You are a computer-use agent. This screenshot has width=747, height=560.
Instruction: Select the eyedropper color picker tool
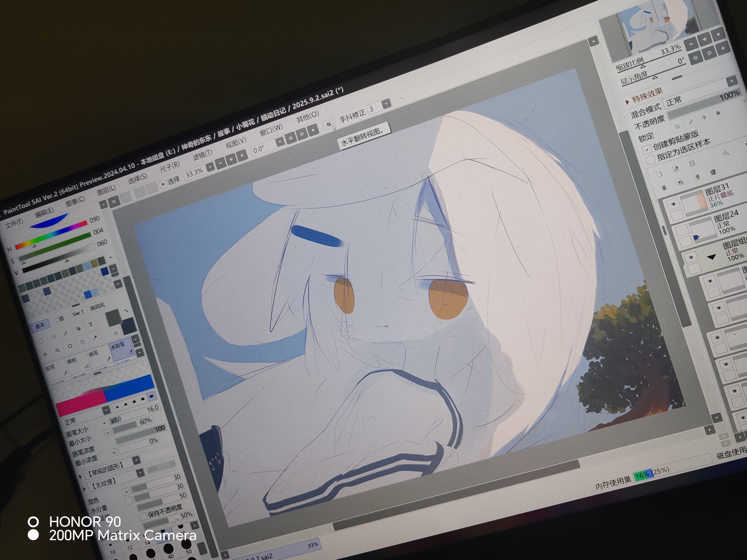click(95, 337)
